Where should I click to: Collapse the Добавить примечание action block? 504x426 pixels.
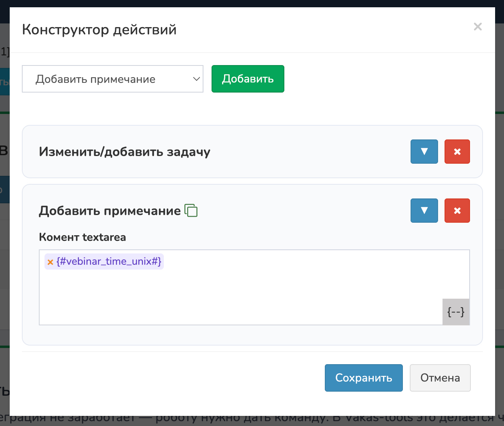pos(424,211)
